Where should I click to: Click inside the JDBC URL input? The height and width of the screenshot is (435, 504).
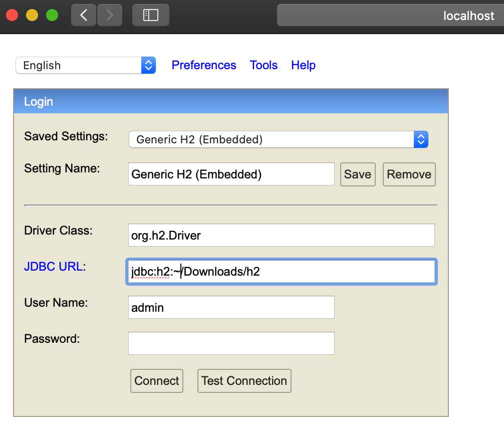(x=281, y=271)
